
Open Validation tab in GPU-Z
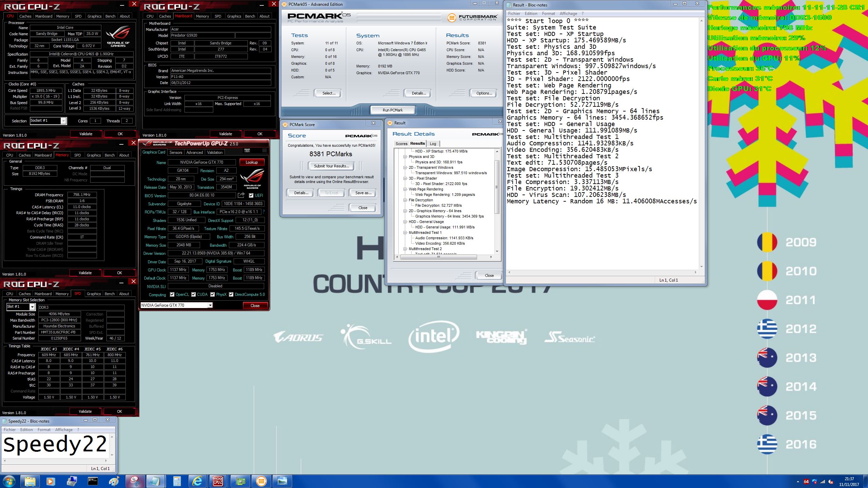coord(215,152)
